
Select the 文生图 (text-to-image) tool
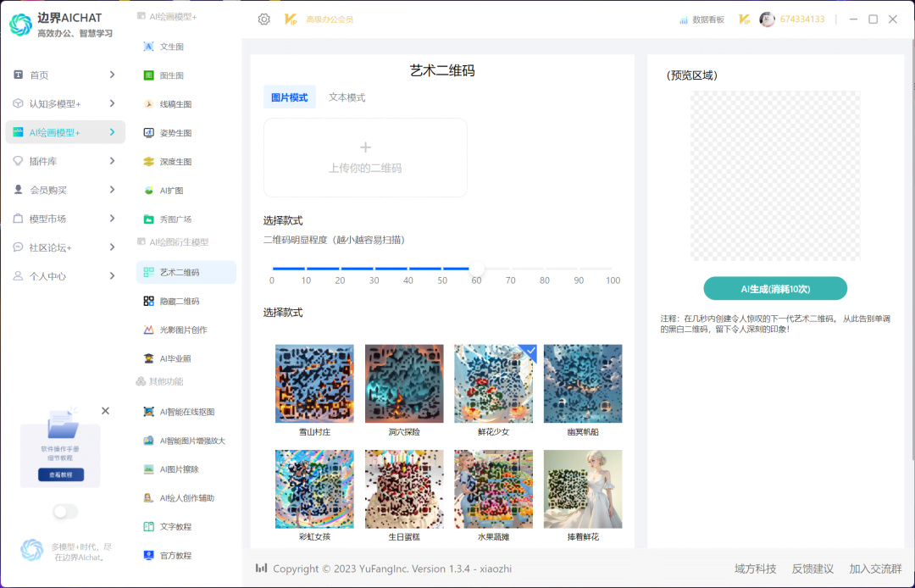pos(167,46)
